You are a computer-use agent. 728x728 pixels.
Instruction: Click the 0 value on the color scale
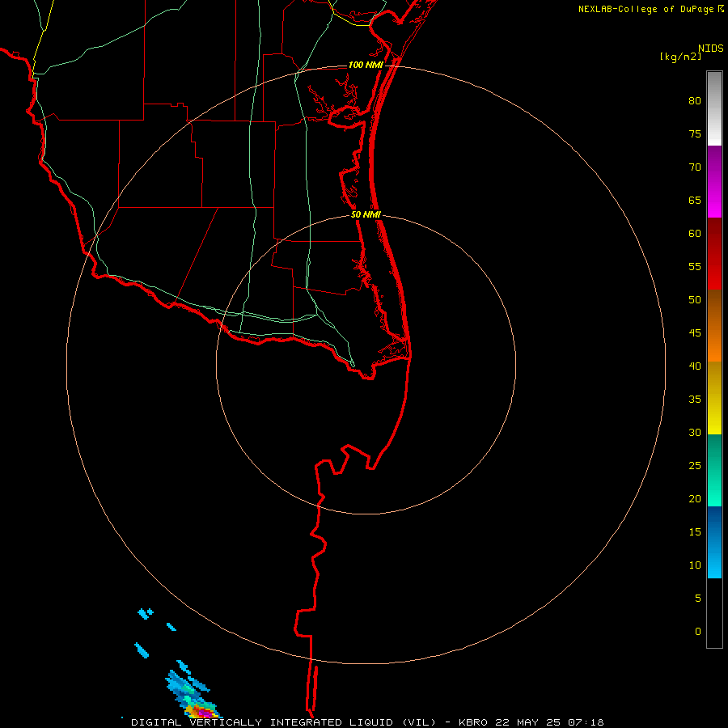[698, 632]
